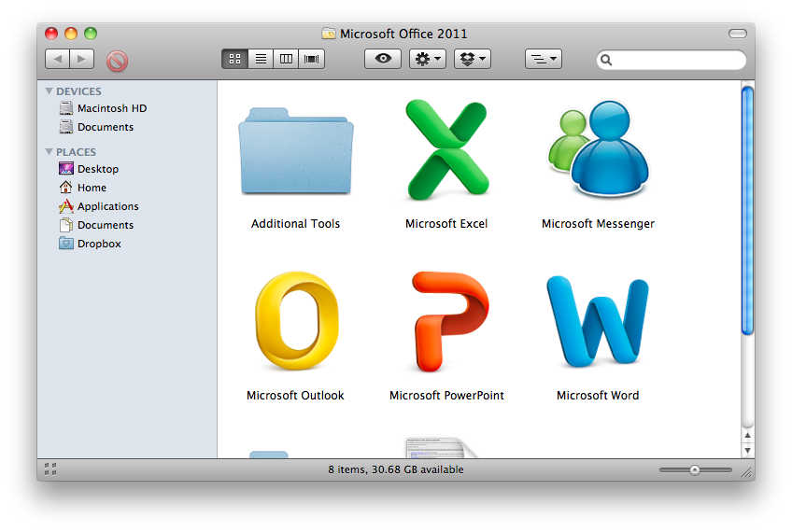Launch Microsoft Messenger
The width and height of the screenshot is (792, 532).
[x=597, y=149]
